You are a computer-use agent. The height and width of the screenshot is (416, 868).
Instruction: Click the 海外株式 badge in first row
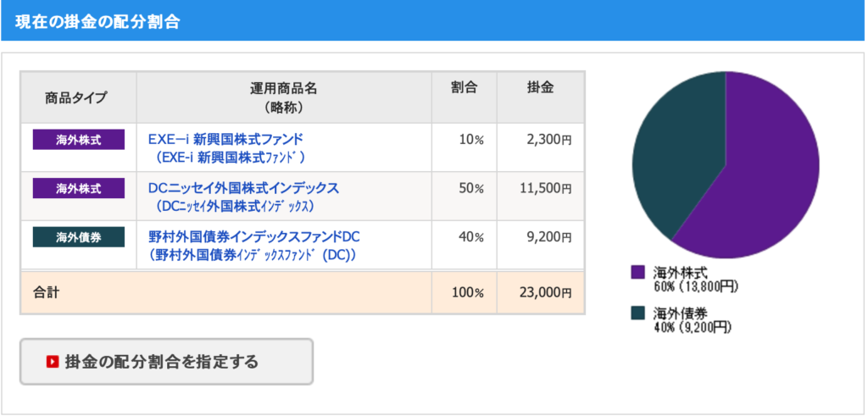(79, 140)
